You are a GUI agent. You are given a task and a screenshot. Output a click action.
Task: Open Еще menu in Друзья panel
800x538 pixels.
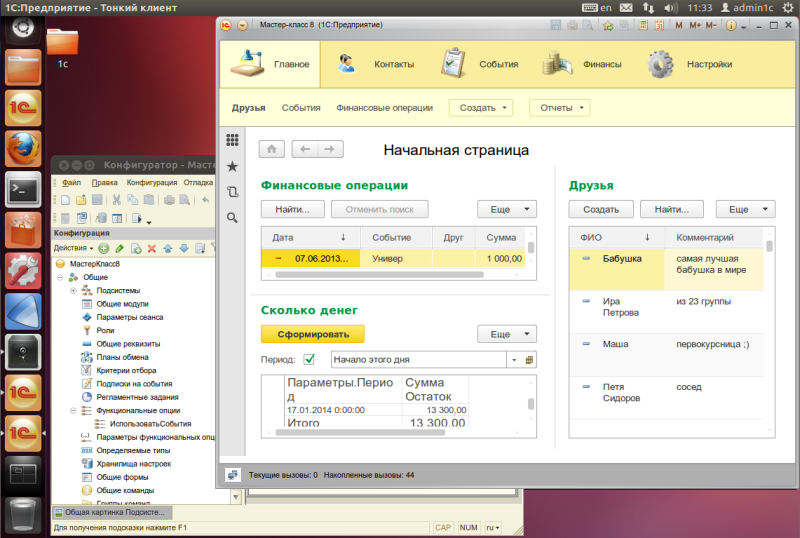point(745,209)
